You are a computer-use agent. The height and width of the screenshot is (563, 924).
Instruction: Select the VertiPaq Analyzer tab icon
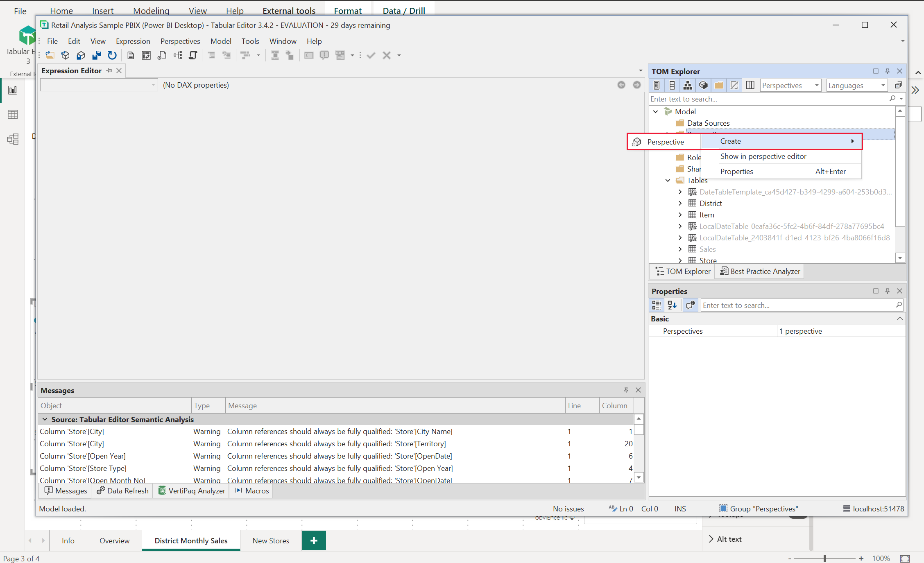pyautogui.click(x=161, y=491)
